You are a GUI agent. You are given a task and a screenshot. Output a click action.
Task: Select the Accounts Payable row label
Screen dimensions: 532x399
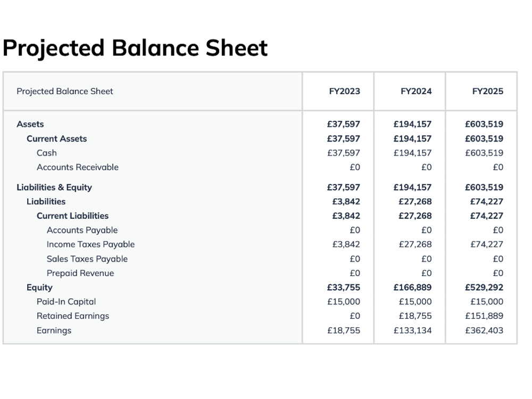point(82,230)
